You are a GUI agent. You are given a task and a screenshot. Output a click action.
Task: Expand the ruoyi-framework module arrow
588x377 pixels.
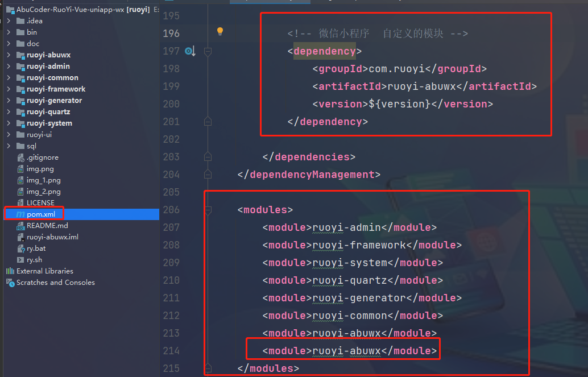pos(9,89)
